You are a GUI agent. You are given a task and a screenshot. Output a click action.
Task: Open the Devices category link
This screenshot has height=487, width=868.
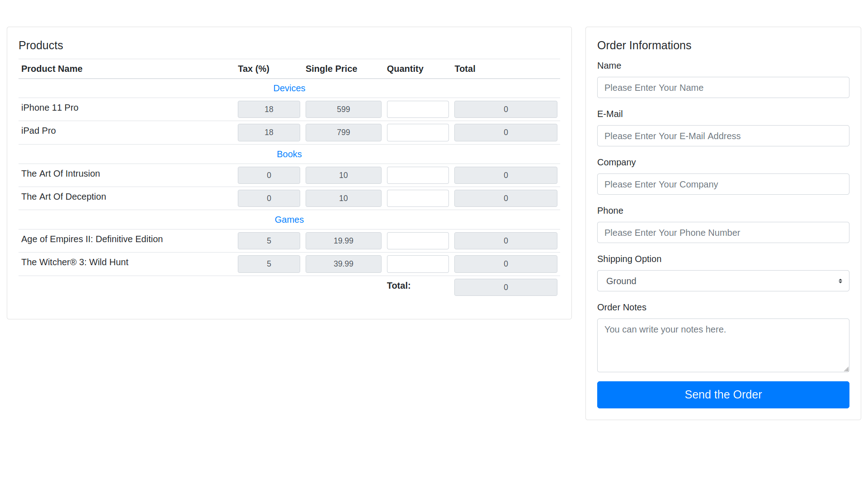(x=289, y=88)
